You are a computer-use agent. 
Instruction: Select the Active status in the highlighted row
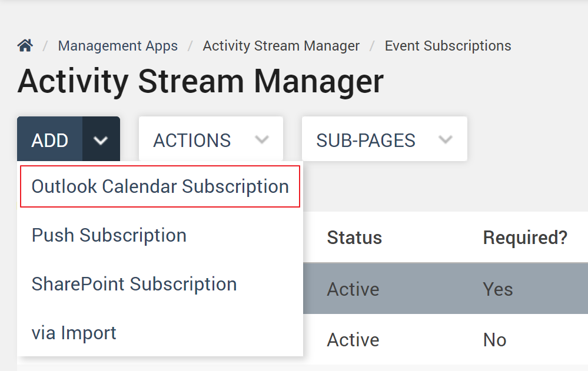353,289
